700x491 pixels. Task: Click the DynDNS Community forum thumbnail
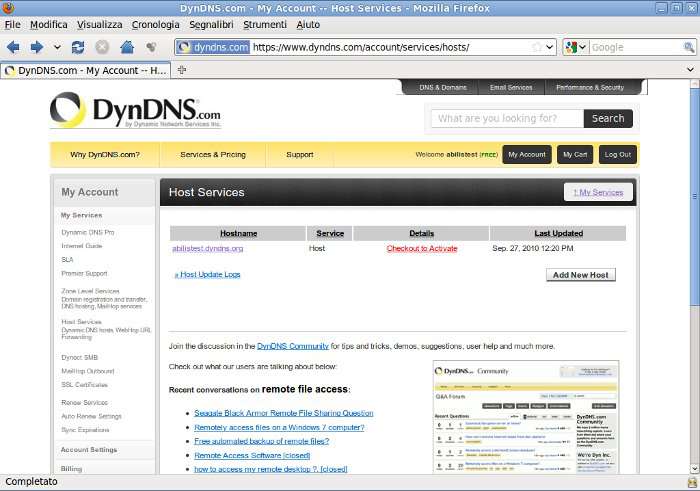[x=526, y=417]
